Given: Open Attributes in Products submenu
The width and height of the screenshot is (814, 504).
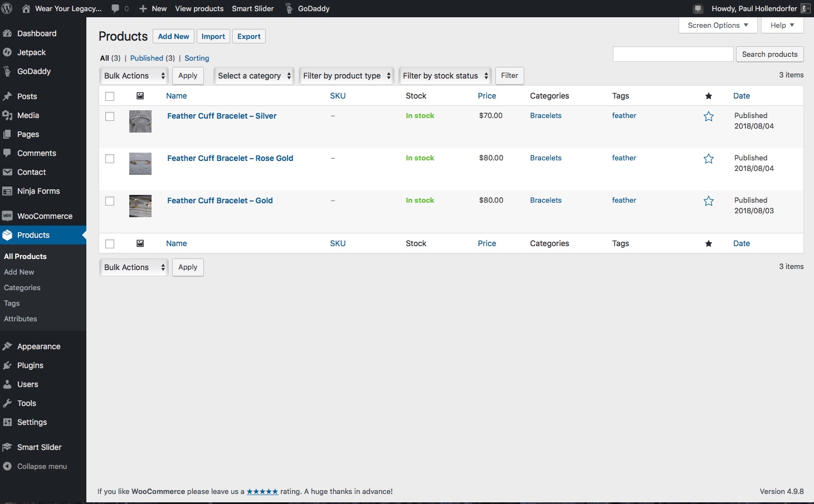Looking at the screenshot, I should [21, 319].
